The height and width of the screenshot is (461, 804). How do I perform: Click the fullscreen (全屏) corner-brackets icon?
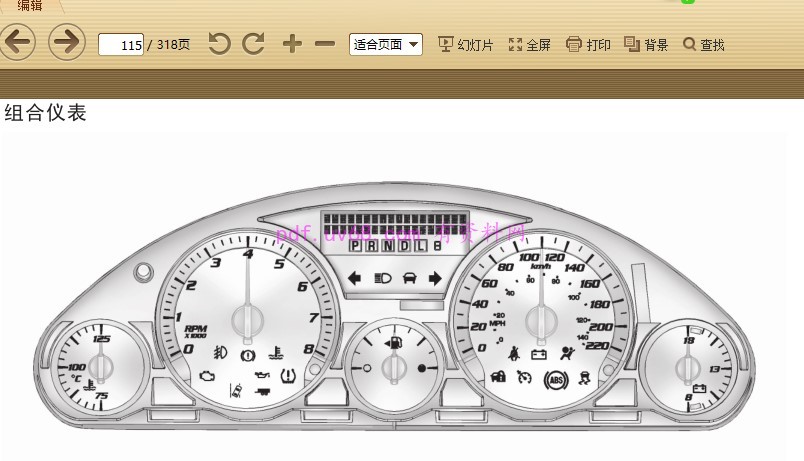pos(516,44)
